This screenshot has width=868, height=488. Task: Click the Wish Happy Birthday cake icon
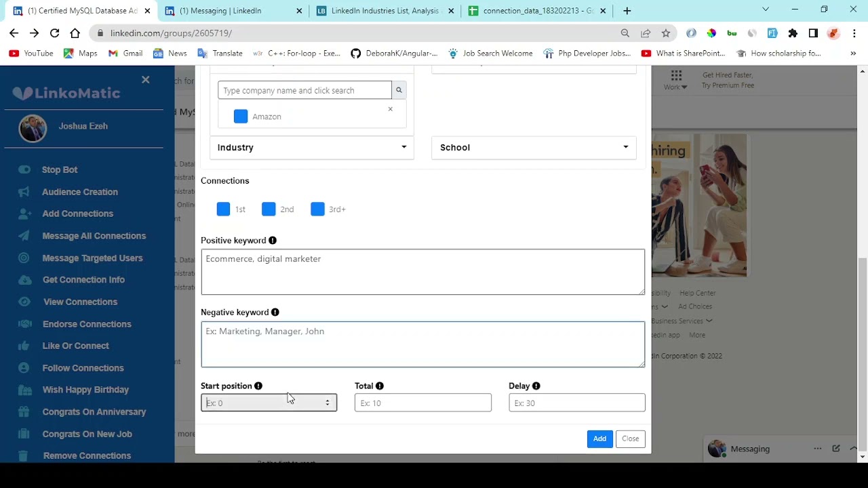(24, 390)
